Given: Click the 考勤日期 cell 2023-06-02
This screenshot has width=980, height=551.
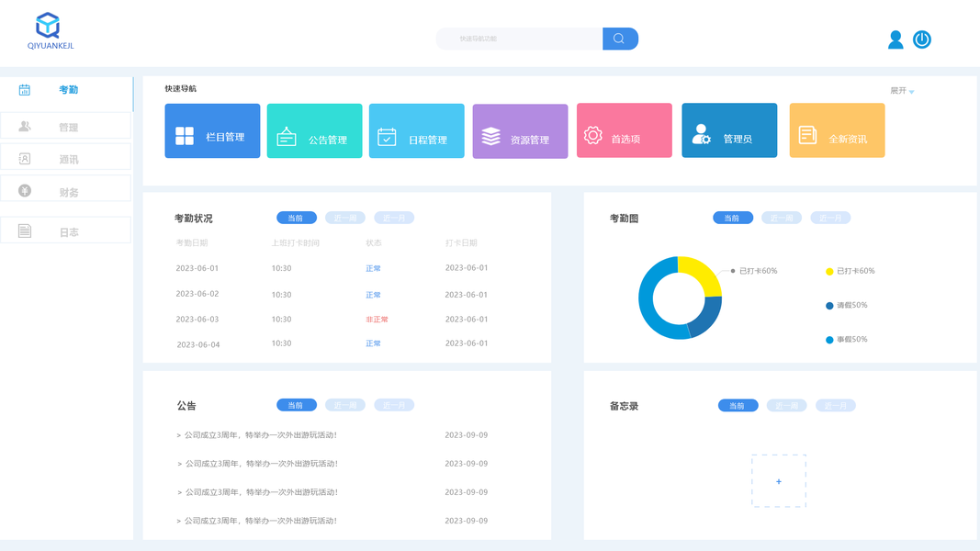Looking at the screenshot, I should point(197,294).
